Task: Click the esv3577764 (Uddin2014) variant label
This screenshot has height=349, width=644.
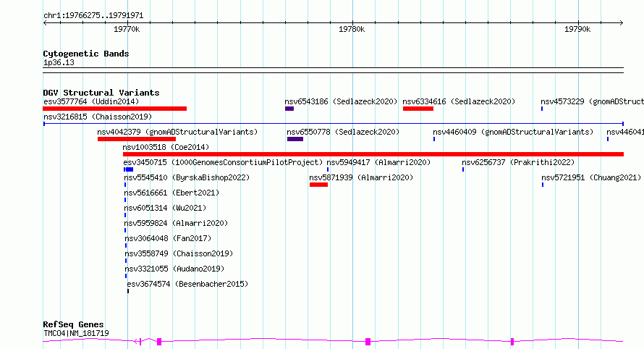Action: pyautogui.click(x=91, y=101)
